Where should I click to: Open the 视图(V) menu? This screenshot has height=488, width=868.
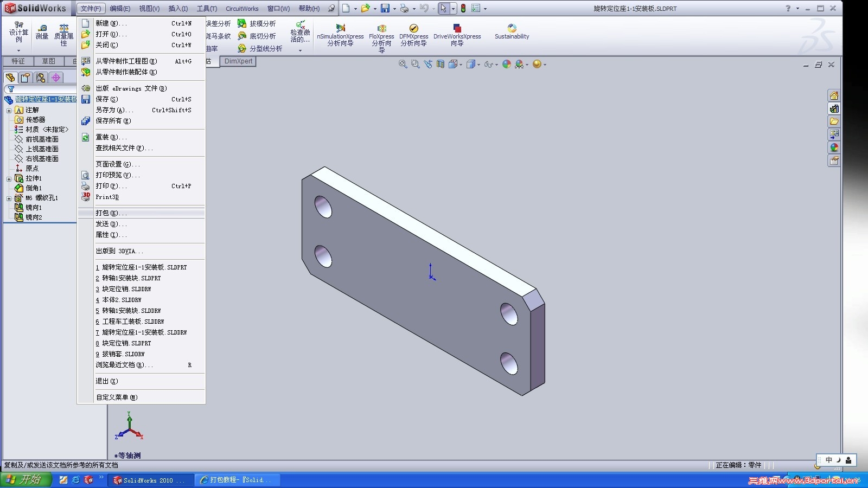pos(149,9)
